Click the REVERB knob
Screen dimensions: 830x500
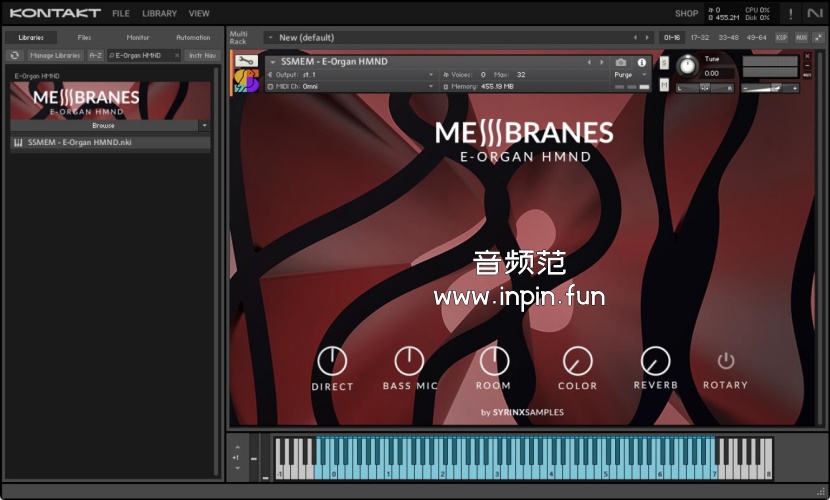tap(655, 361)
